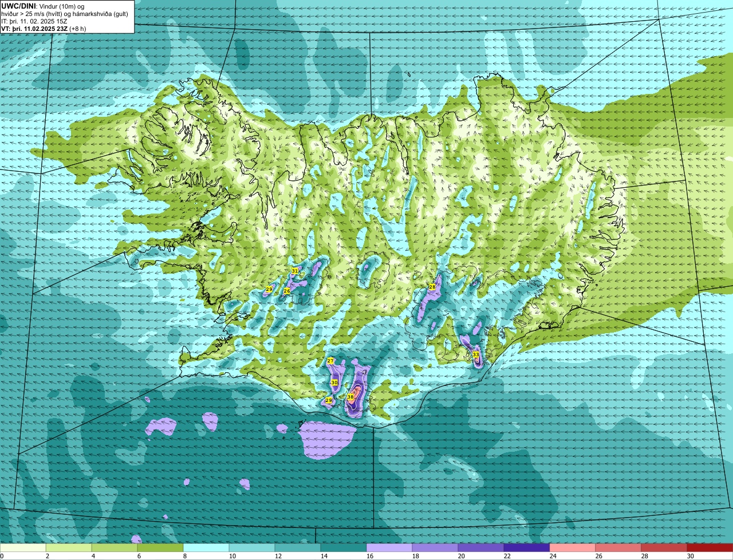Select the 0–2 m/s pale cream legend swatch

[x=23, y=547]
